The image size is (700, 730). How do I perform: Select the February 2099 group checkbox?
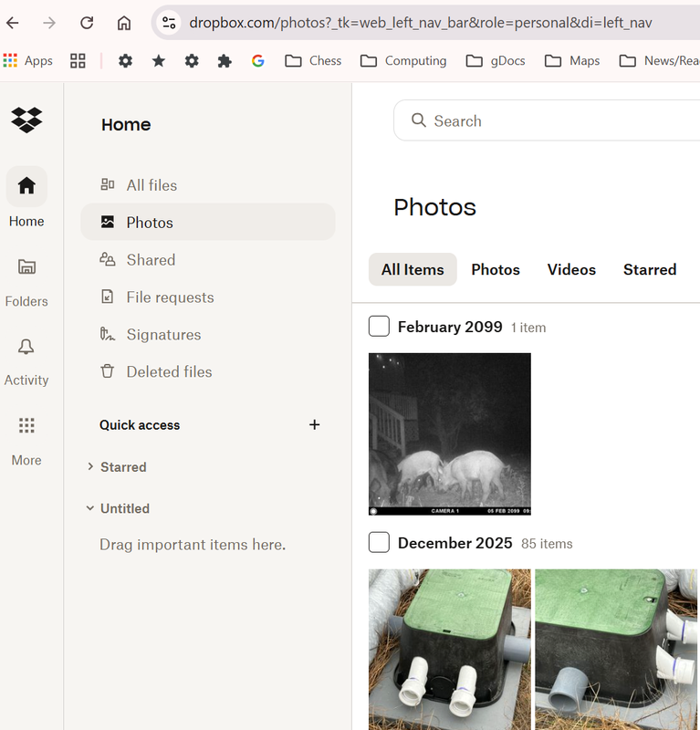tap(379, 327)
